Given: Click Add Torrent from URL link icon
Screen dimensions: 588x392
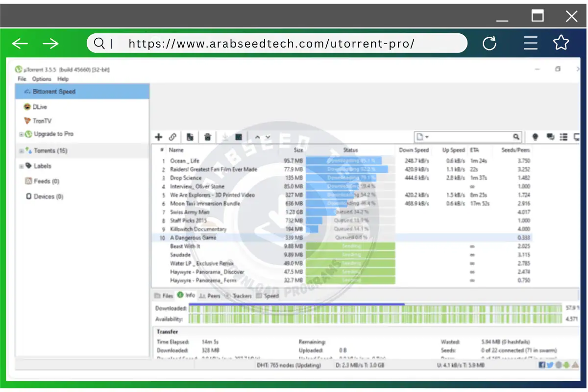Looking at the screenshot, I should coord(173,137).
